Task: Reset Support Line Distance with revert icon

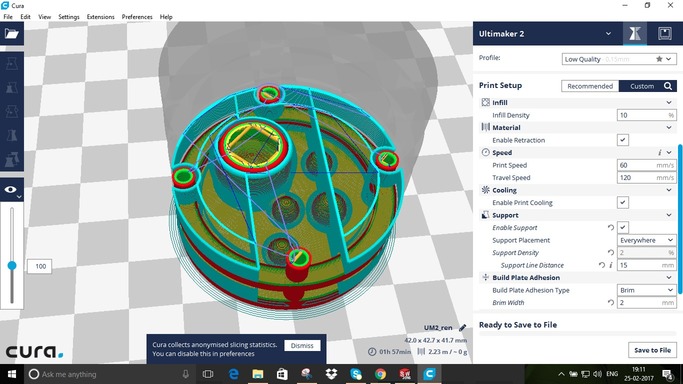Action: point(602,265)
